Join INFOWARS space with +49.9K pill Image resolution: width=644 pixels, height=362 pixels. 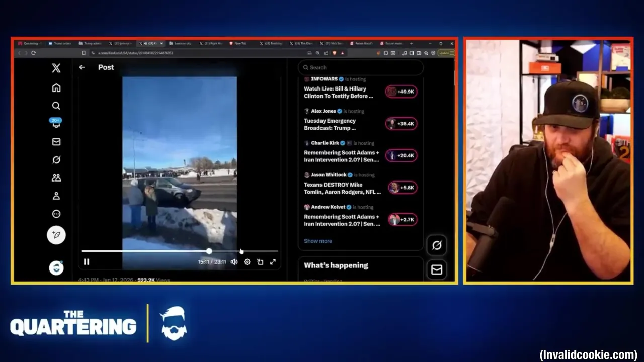pyautogui.click(x=401, y=92)
